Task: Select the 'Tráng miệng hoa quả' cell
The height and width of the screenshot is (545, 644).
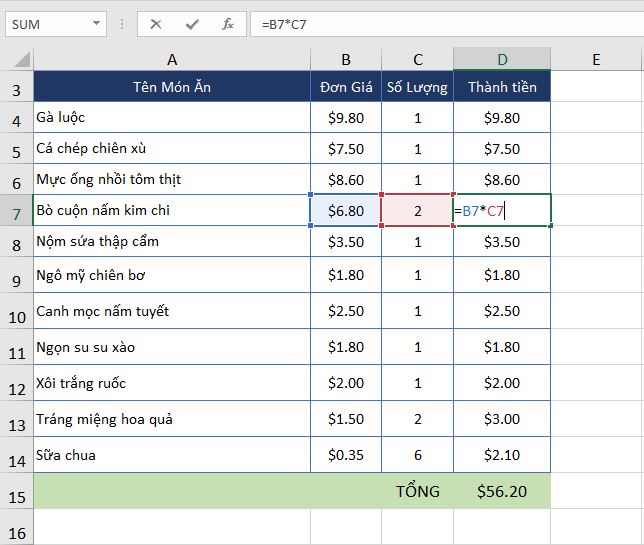Action: tap(172, 419)
